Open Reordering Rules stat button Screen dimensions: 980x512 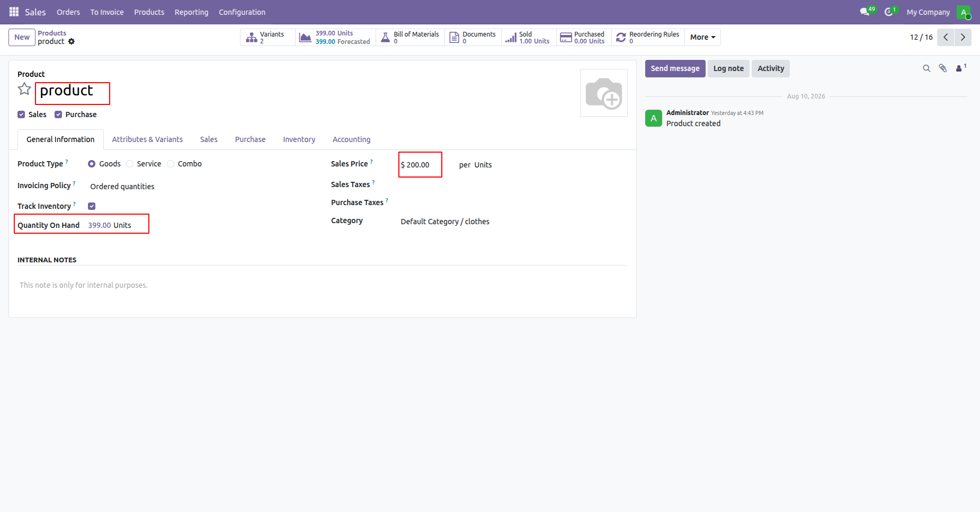pos(648,37)
